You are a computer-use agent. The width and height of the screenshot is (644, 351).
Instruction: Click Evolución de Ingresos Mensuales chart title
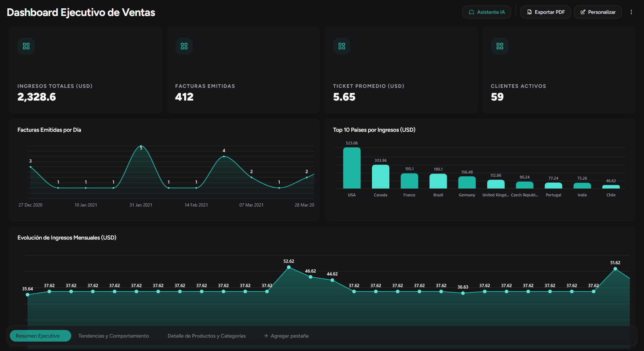coord(67,238)
